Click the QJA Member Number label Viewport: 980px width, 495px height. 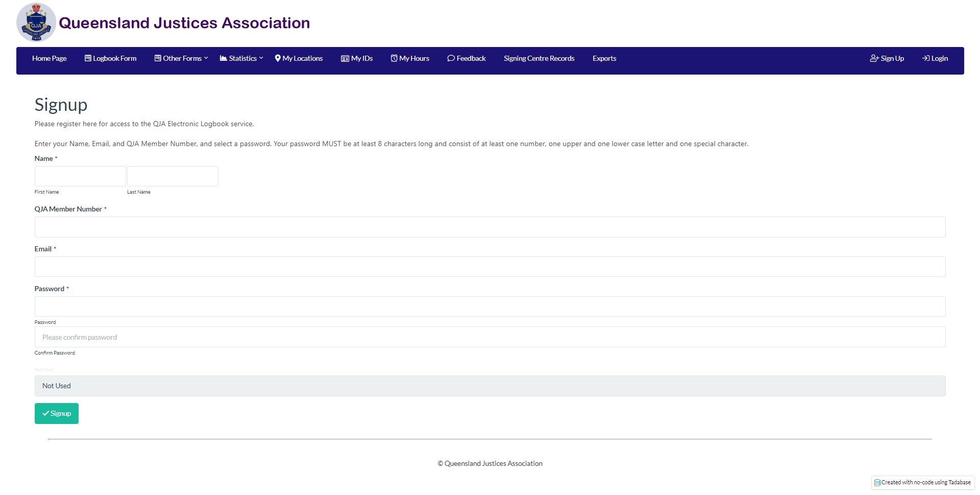point(68,209)
